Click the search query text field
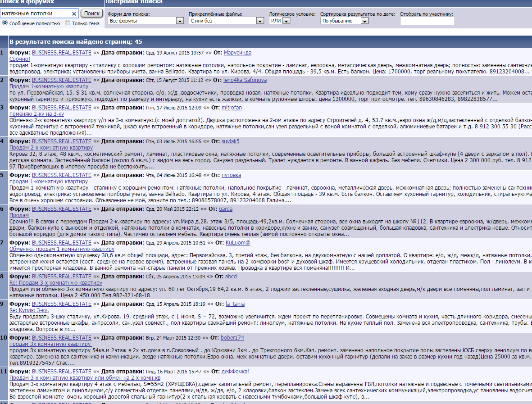Image resolution: width=532 pixels, height=404 pixels. coord(36,14)
